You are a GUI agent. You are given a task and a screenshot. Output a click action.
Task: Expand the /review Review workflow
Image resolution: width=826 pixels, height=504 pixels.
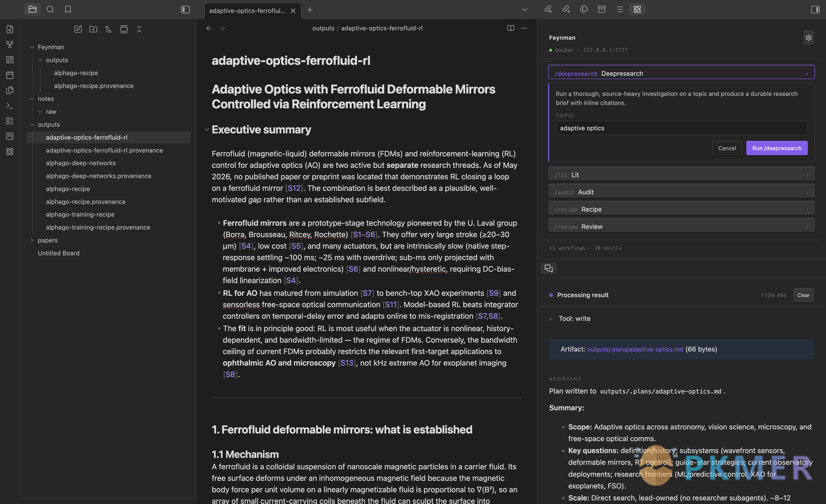(x=681, y=225)
